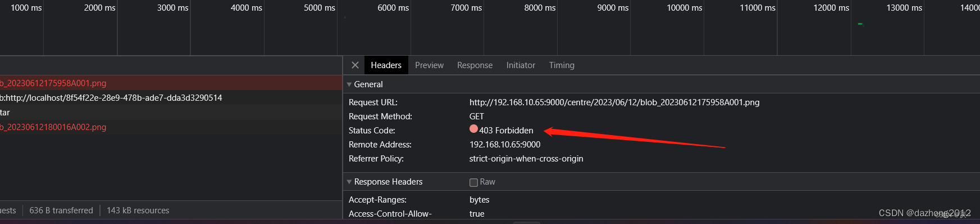Click the 403 Forbidden status text

tap(506, 131)
